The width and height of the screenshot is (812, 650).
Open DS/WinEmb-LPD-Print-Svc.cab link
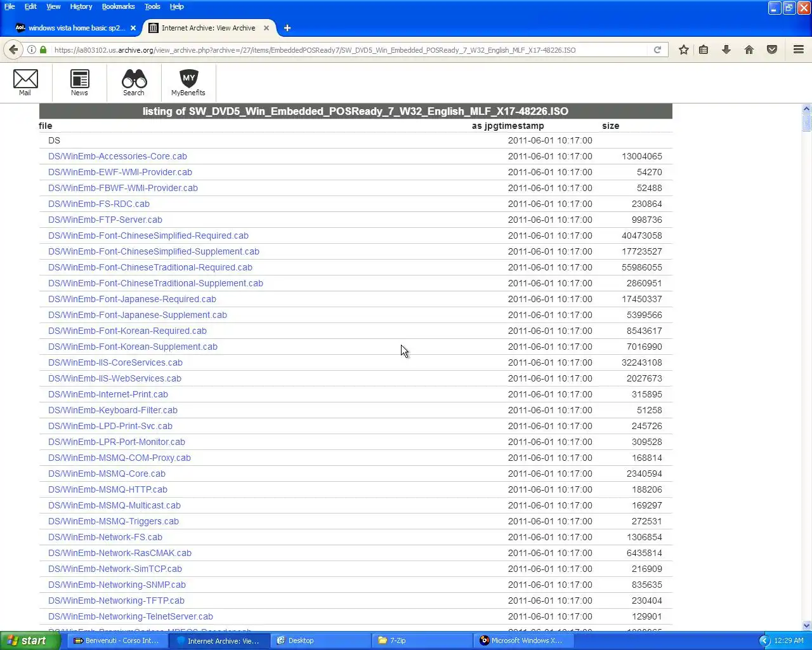(110, 426)
